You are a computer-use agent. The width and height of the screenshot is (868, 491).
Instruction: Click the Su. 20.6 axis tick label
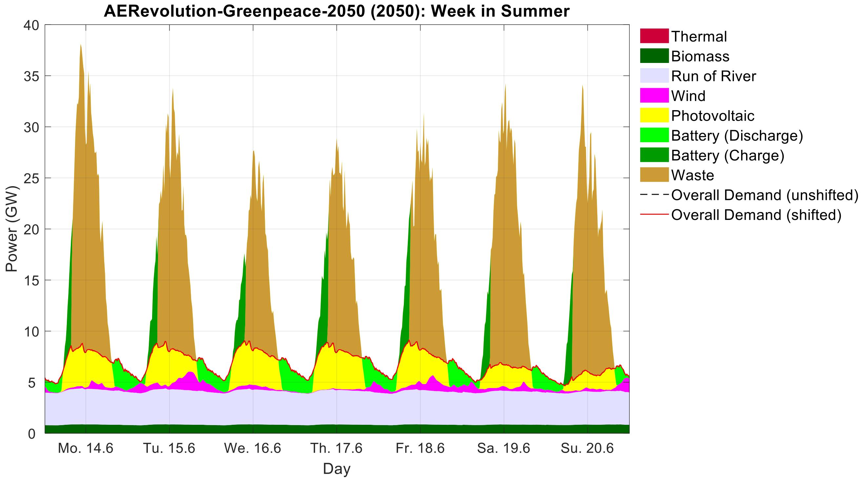(x=587, y=448)
